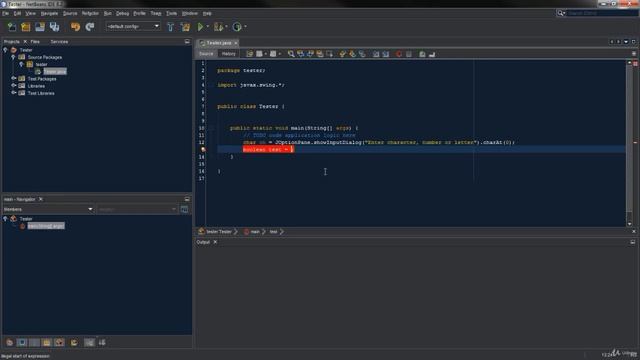Toggle Show Non-Public Members in Navigator

click(x=47, y=342)
